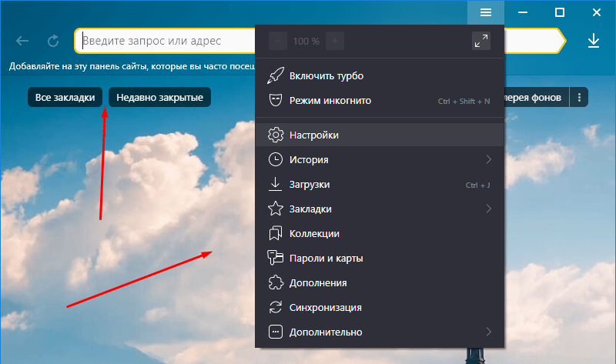Expand the История submenu chevron
This screenshot has width=616, height=364.
[x=488, y=159]
